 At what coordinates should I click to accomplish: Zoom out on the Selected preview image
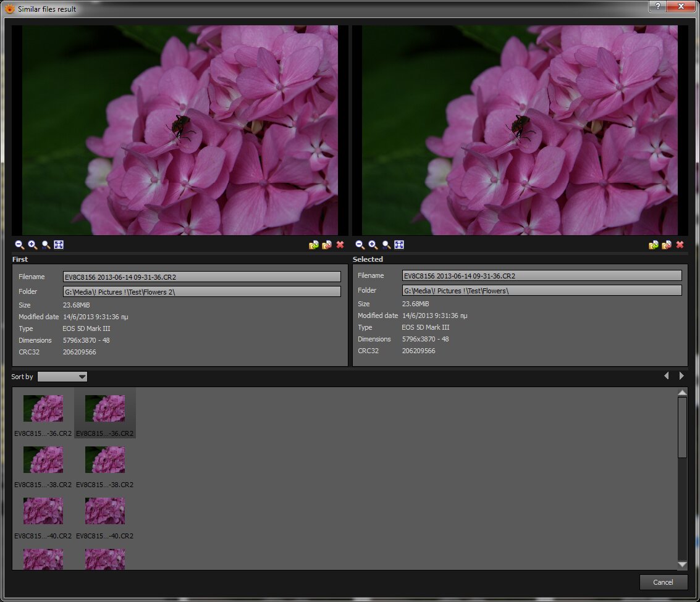coord(360,245)
